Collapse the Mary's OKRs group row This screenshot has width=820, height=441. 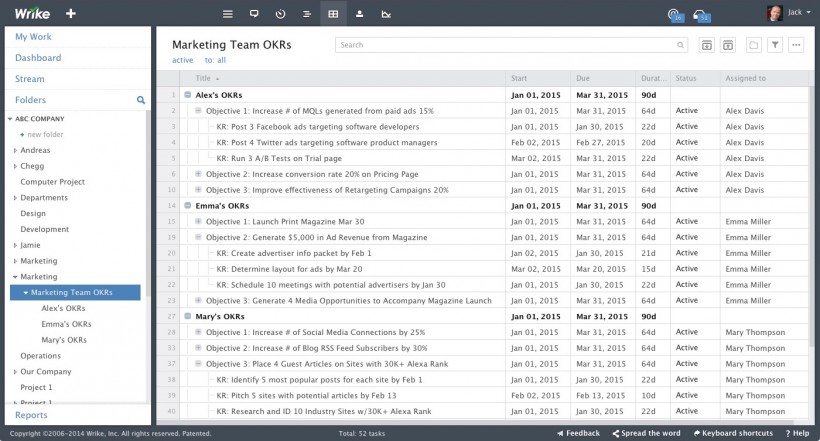click(x=188, y=316)
